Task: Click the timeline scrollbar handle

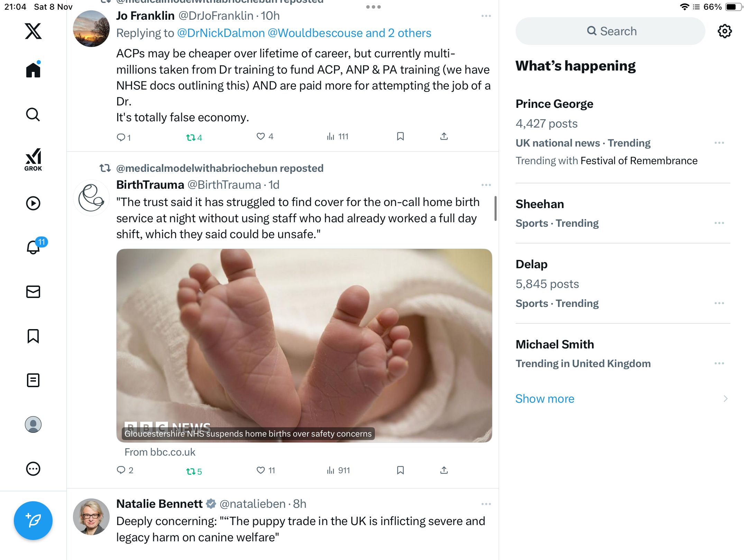Action: 495,208
